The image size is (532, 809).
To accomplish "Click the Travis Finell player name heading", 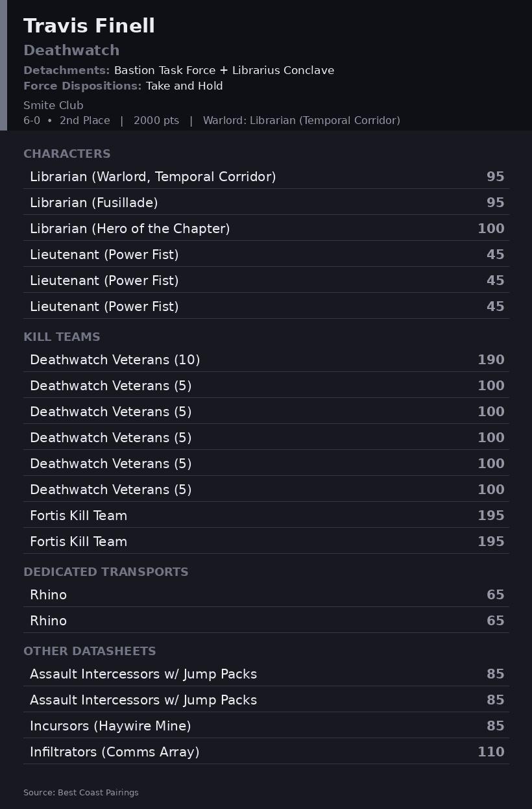I will click(89, 26).
